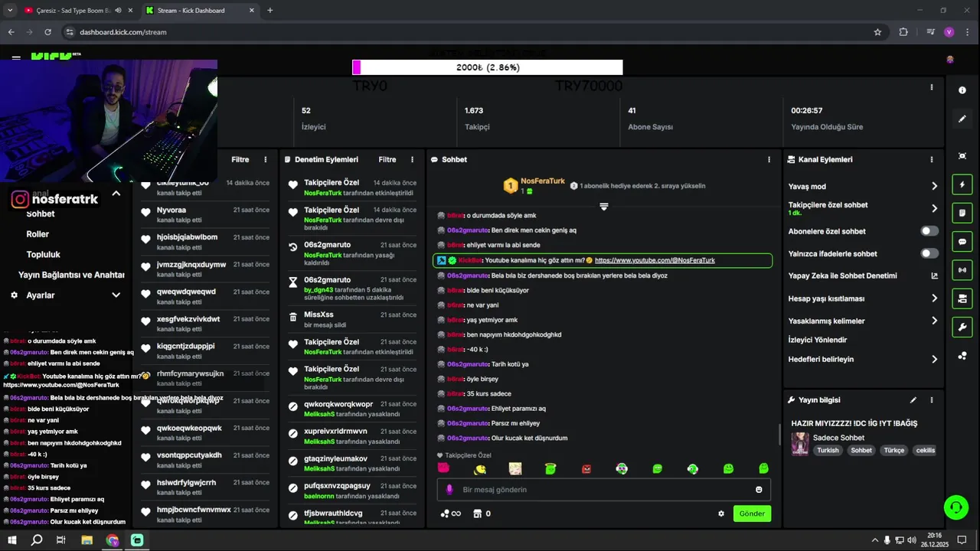980x551 pixels.
Task: Click the 2000₺ donation goal progress bar
Action: pyautogui.click(x=488, y=67)
